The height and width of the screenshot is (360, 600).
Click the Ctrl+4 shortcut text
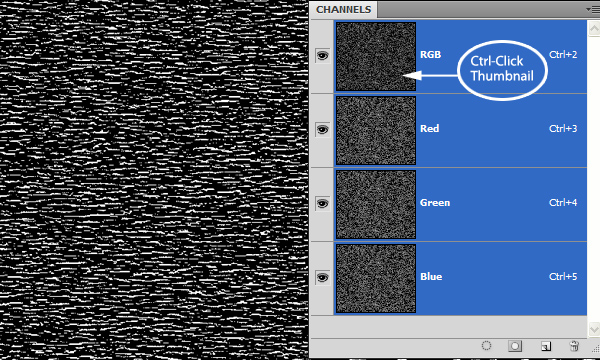coord(563,202)
